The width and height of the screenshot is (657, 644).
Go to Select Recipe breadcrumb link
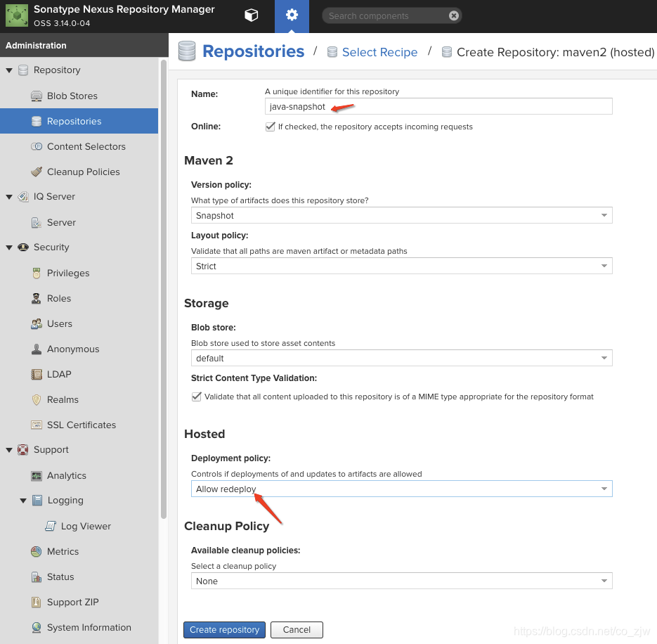[379, 52]
